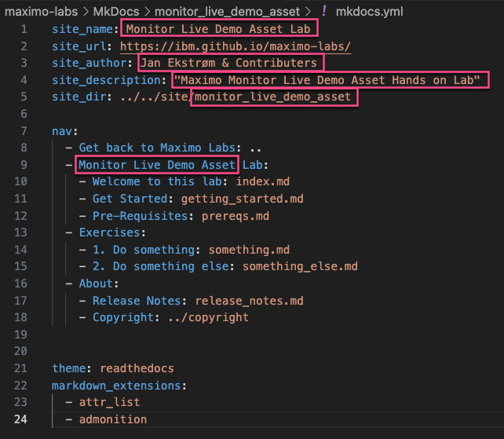Click the site_author key

(89, 63)
